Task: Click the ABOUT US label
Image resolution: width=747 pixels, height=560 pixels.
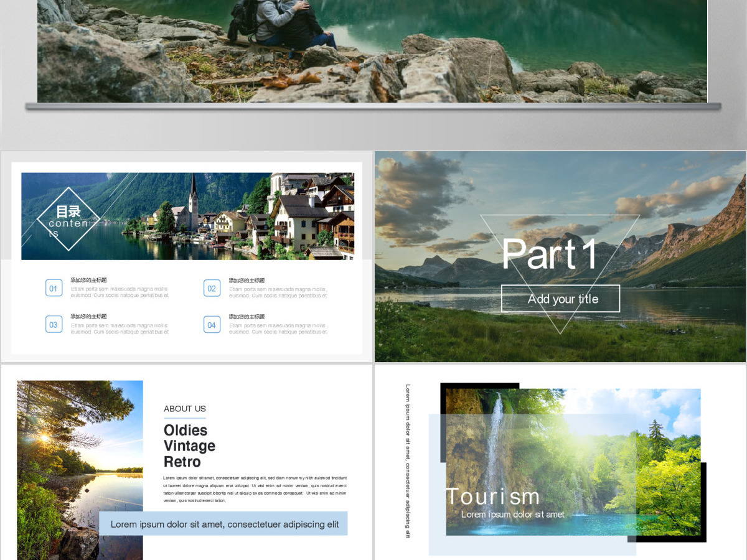Action: point(185,409)
